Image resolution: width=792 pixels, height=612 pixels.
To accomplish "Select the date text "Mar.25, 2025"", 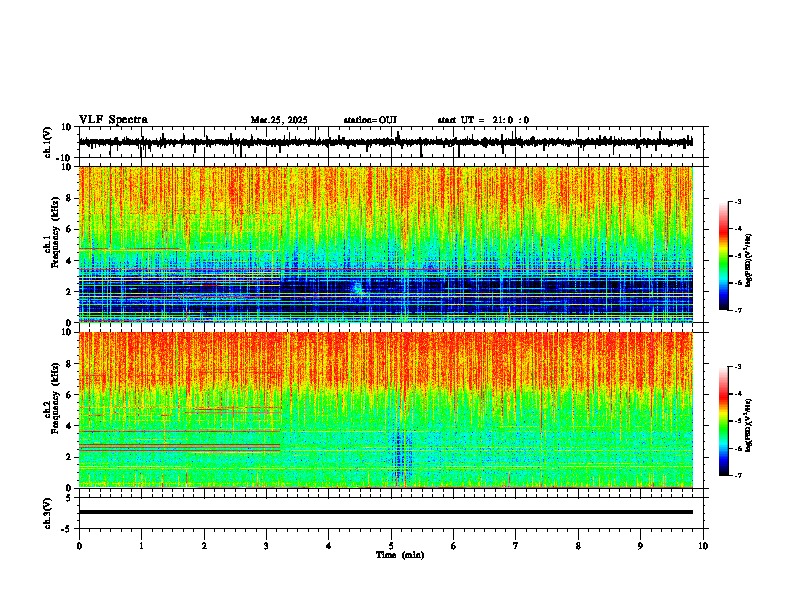I will point(279,120).
